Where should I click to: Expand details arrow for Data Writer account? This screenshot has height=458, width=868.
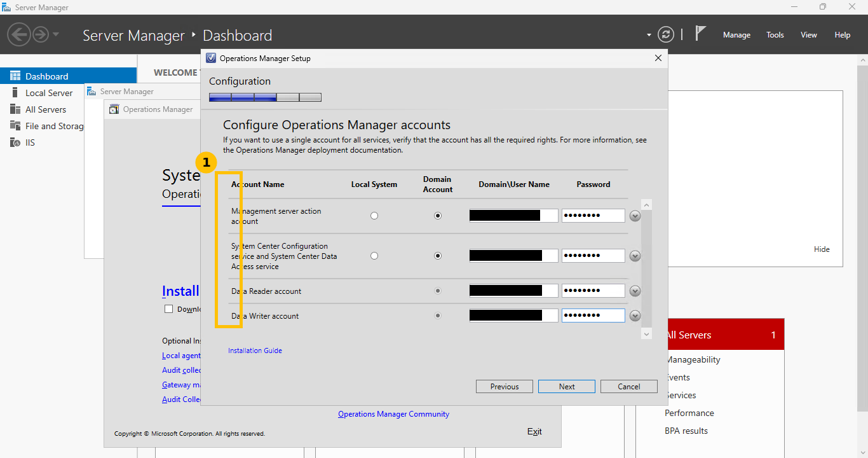tap(635, 316)
